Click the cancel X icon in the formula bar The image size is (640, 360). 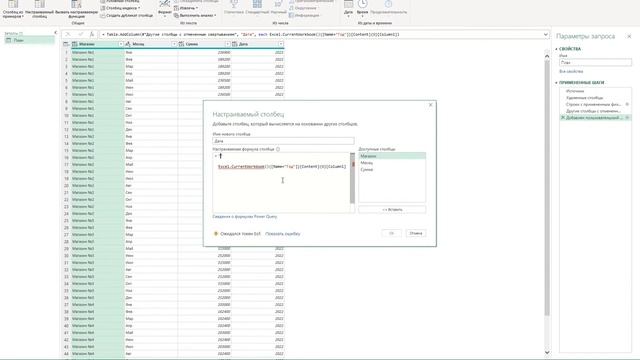[68, 34]
